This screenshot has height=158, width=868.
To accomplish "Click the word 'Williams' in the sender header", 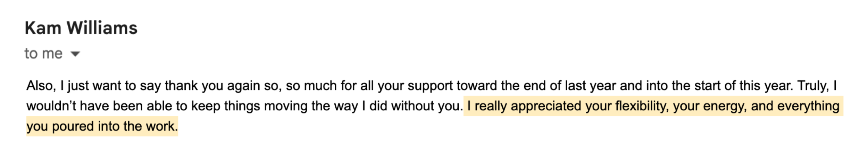I will (102, 28).
